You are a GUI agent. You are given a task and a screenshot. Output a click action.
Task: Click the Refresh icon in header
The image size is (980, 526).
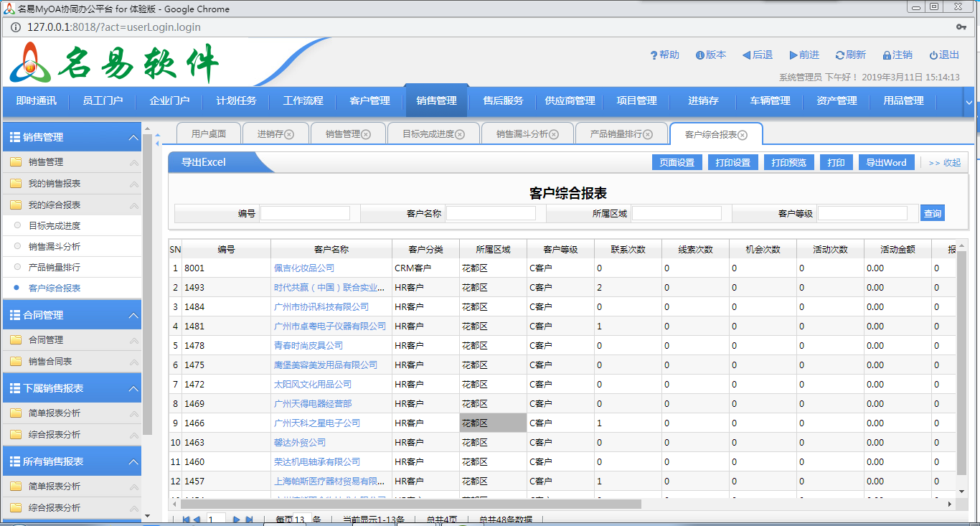[840, 55]
